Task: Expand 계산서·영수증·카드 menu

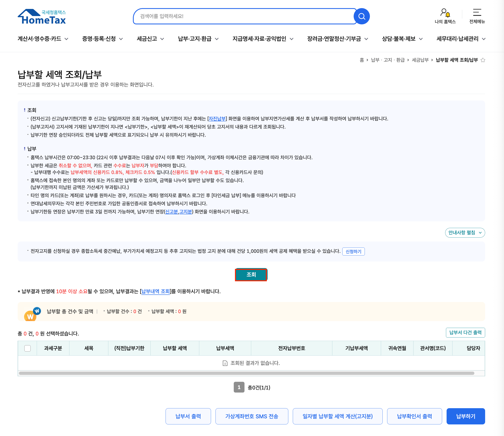Action: [43, 39]
